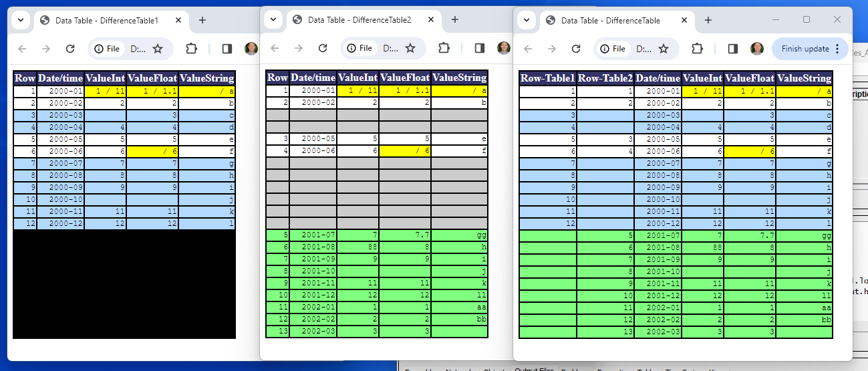The image size is (868, 371).
Task: Open Chrome three-dot menu beside Finish update
Action: (x=837, y=48)
